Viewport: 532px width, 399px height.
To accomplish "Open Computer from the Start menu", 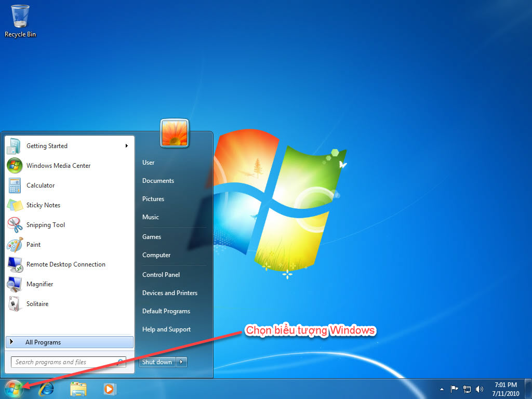I will click(156, 255).
